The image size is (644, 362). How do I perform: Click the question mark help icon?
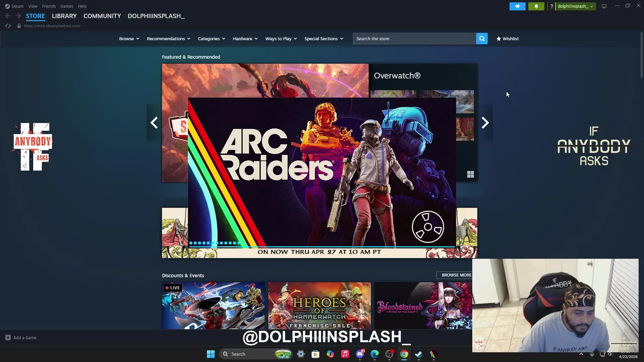click(551, 6)
